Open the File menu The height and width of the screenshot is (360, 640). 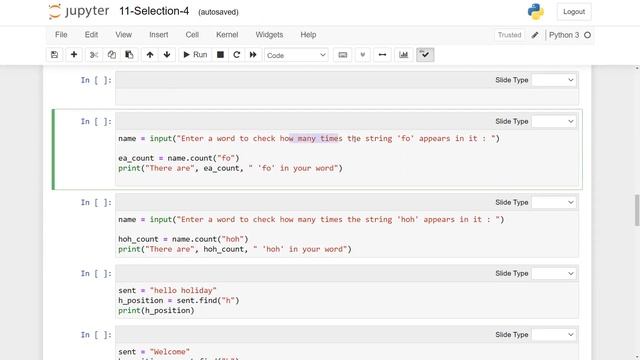click(61, 35)
